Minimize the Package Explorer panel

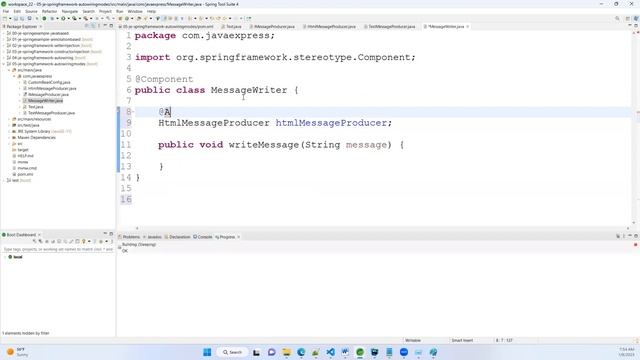[105, 26]
